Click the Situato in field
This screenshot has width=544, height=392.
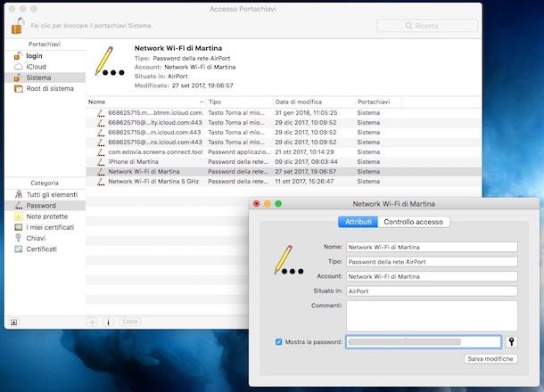432,291
